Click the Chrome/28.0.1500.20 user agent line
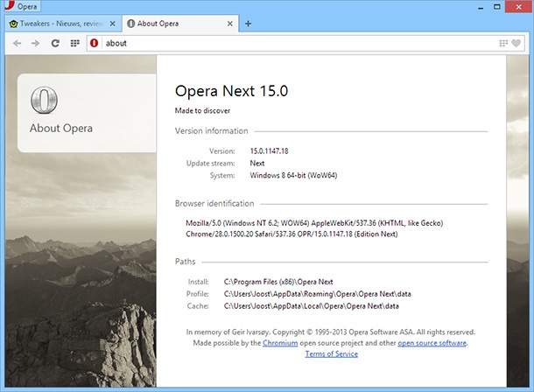The image size is (534, 392). 292,234
